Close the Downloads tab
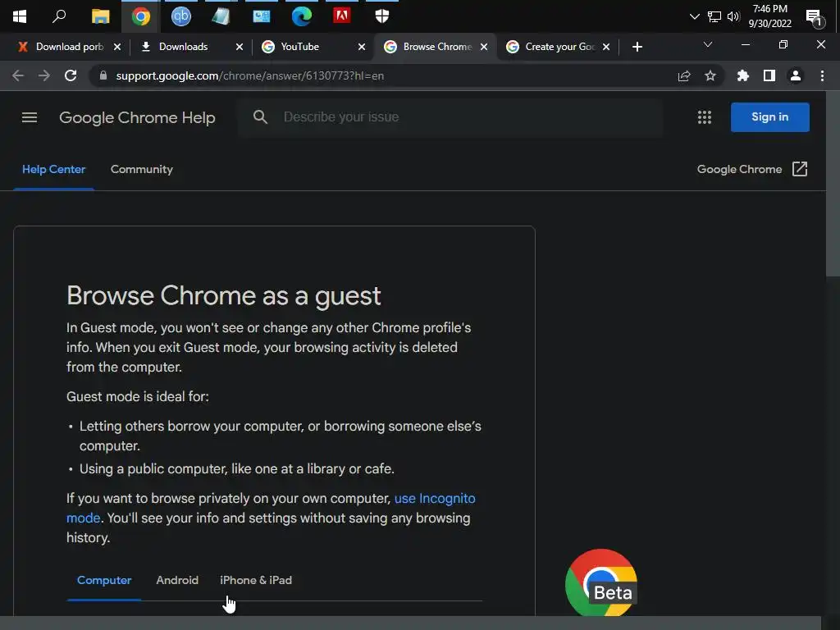 [x=240, y=47]
